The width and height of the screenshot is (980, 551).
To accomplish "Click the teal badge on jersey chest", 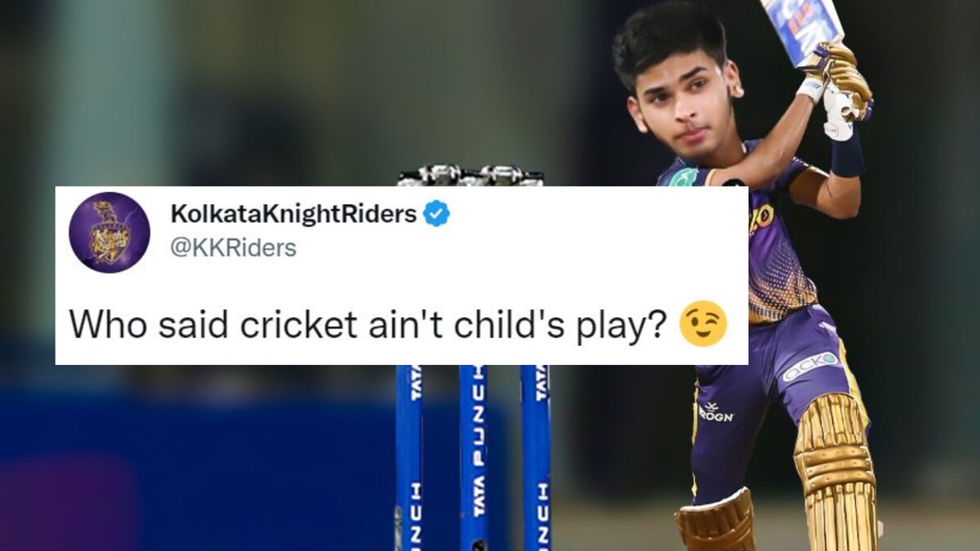I will coord(684,176).
